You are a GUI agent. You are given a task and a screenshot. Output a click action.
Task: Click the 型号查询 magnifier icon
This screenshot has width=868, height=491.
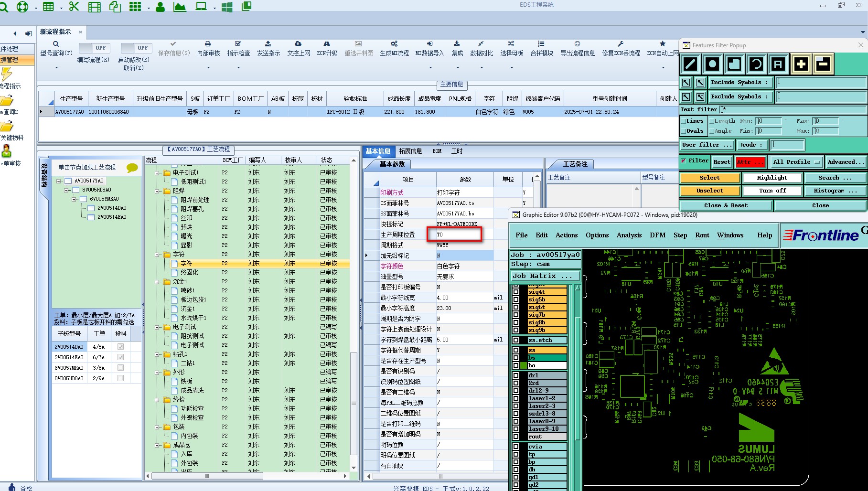pos(56,44)
